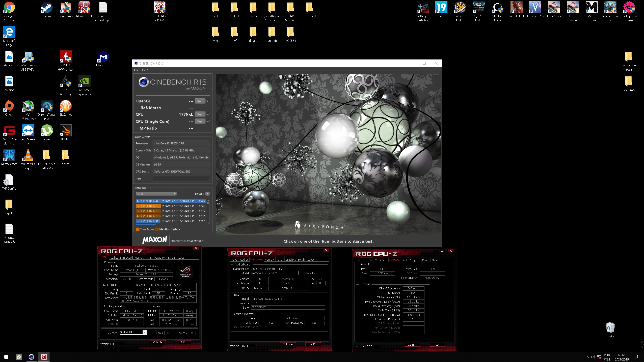Open VLC media player desktop icon

point(28,159)
